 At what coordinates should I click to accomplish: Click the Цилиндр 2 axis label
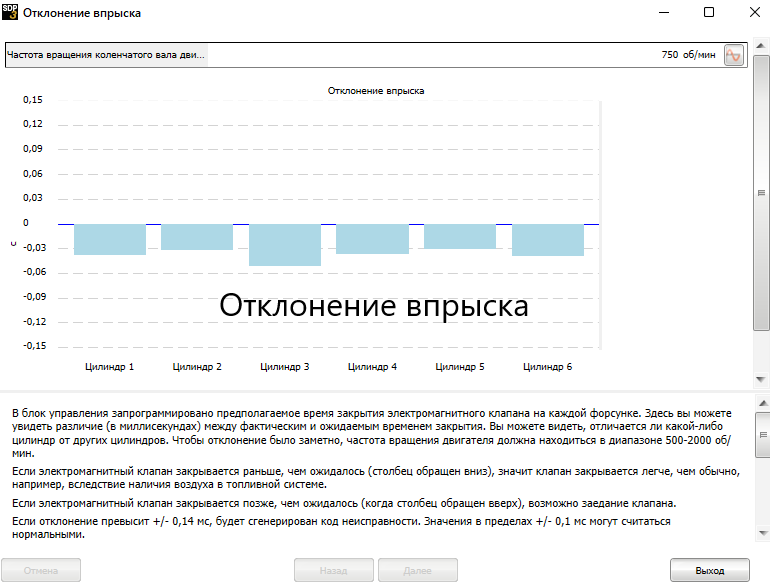(x=197, y=367)
